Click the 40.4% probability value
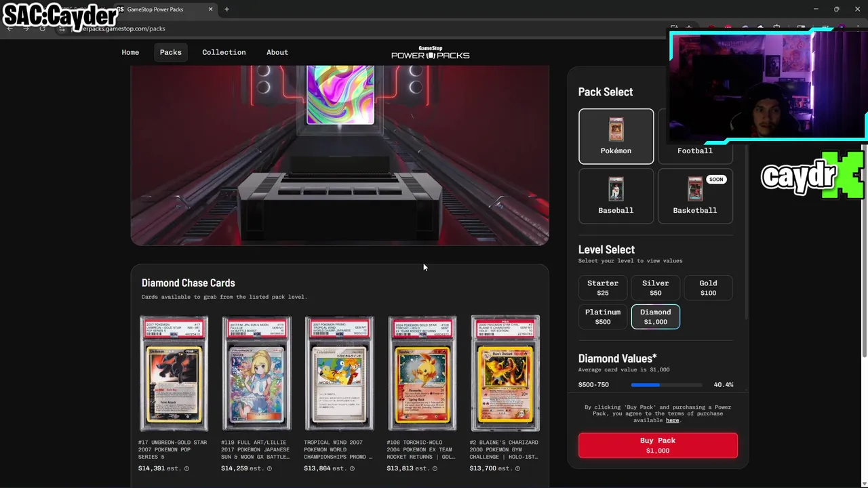The image size is (868, 488). [x=724, y=385]
